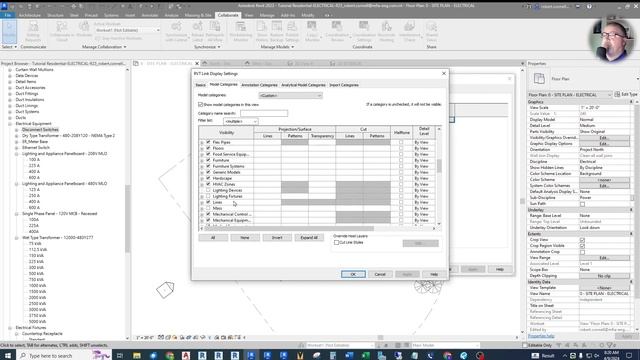This screenshot has width=640, height=360.
Task: Toggle Show model categories in this view
Action: pos(200,104)
